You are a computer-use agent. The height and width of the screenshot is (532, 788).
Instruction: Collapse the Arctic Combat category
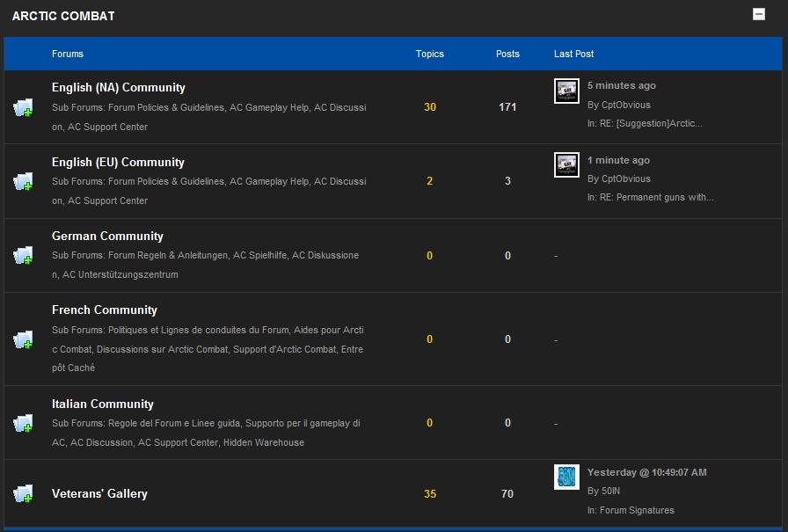pos(759,15)
